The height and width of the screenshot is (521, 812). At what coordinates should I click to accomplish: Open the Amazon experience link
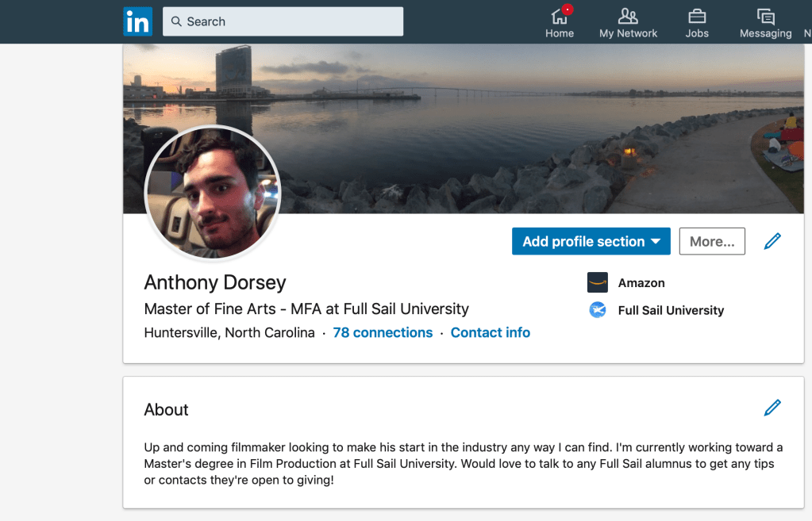click(641, 283)
